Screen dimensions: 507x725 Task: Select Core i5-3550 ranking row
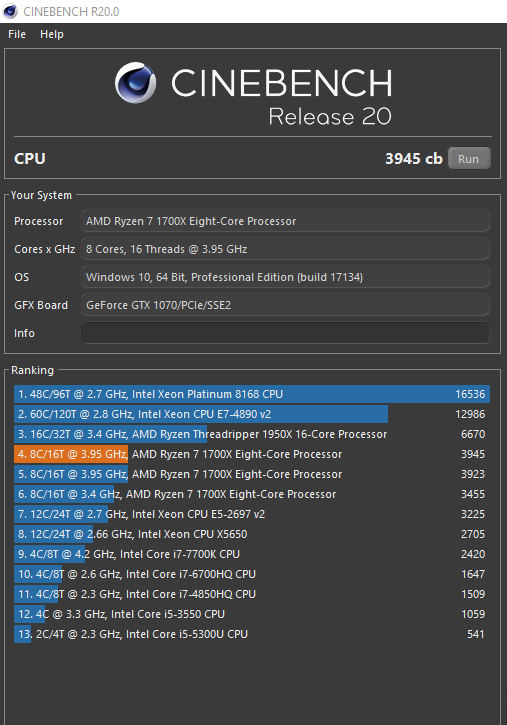252,614
